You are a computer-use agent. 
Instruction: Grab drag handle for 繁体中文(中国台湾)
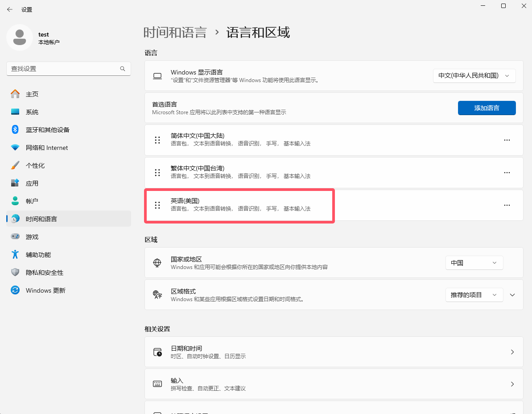click(x=157, y=173)
